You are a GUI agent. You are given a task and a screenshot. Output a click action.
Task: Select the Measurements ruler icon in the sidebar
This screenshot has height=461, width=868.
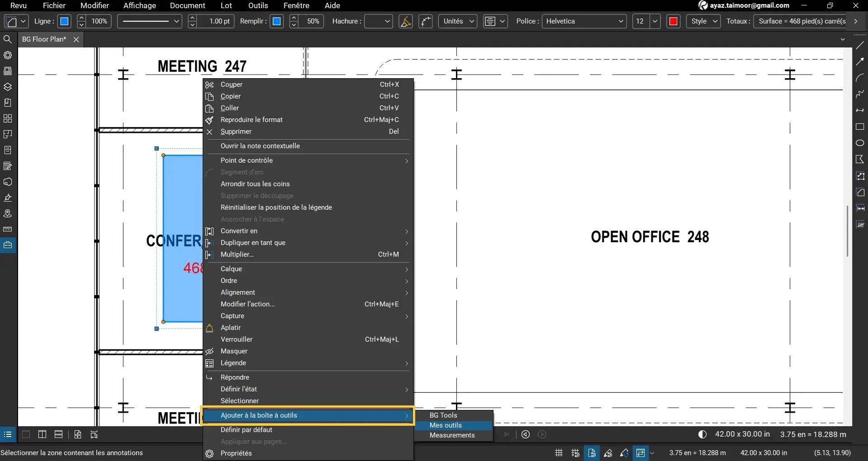pos(8,229)
